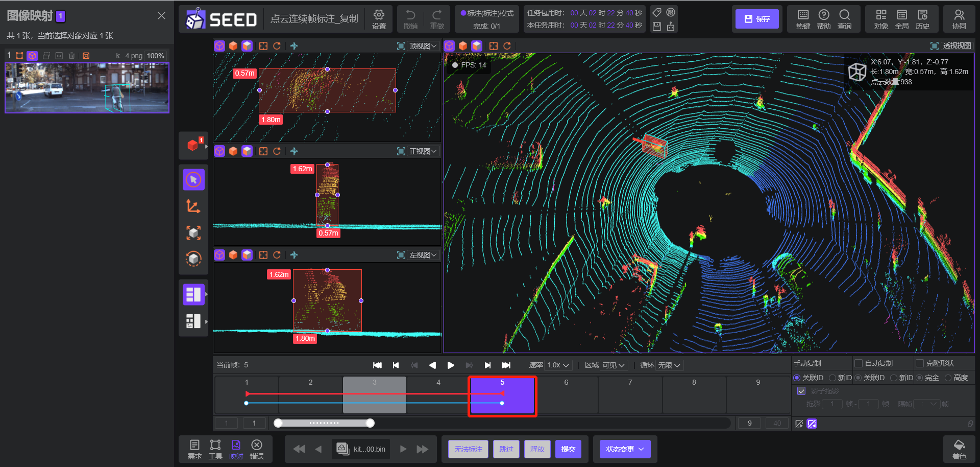
Task: Enable the 克隆形状 clone shape checkbox
Action: tap(920, 363)
